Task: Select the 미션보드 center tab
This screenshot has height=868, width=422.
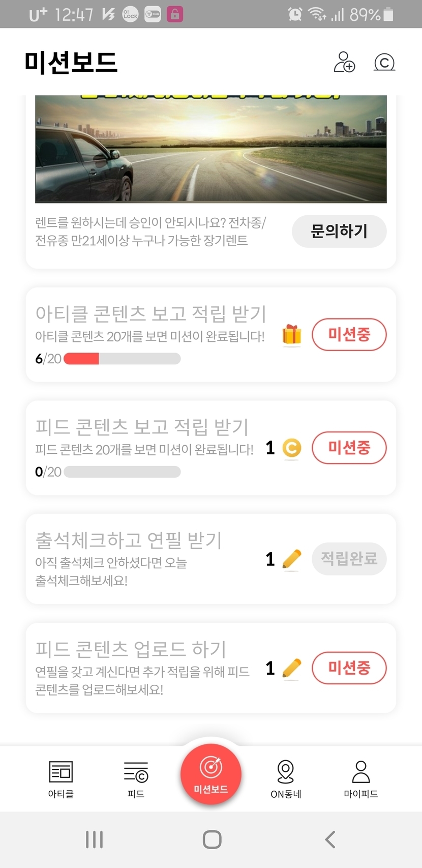Action: (211, 773)
